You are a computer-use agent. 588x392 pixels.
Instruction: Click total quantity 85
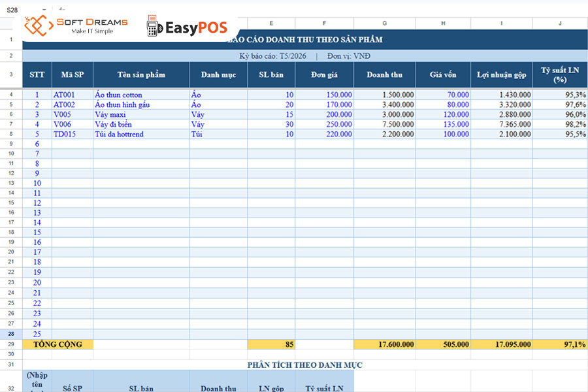click(x=271, y=344)
